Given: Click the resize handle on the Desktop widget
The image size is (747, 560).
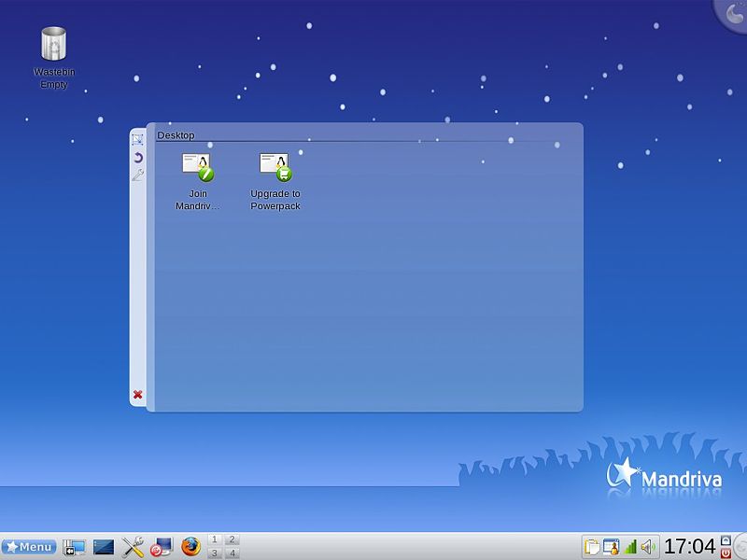Looking at the screenshot, I should pyautogui.click(x=137, y=140).
